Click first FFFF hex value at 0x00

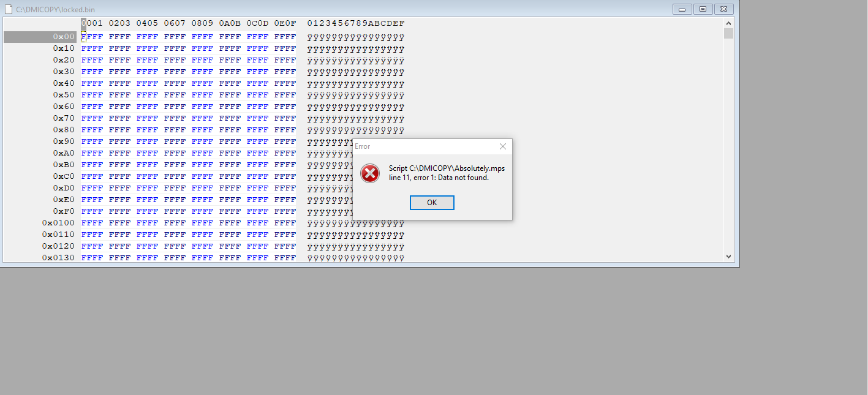(x=92, y=37)
